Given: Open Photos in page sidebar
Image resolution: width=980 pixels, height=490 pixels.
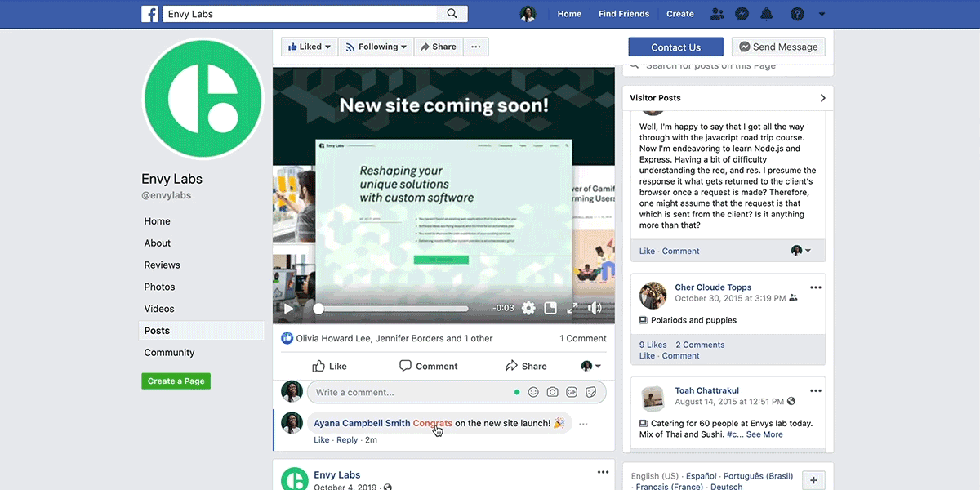Looking at the screenshot, I should click(160, 287).
